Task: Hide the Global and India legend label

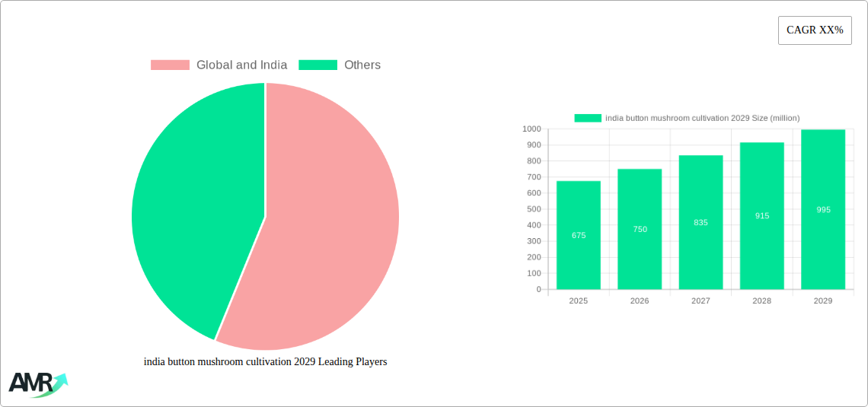Action: coord(241,65)
